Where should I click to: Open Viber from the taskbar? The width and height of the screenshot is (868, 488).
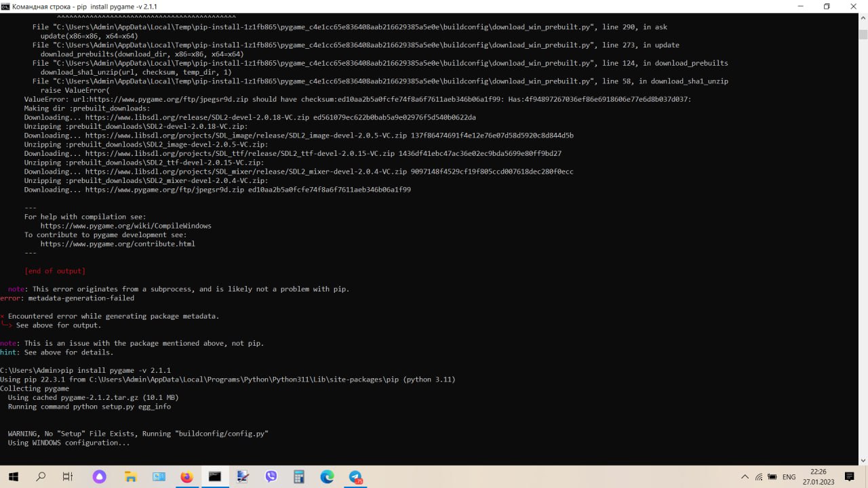(271, 476)
